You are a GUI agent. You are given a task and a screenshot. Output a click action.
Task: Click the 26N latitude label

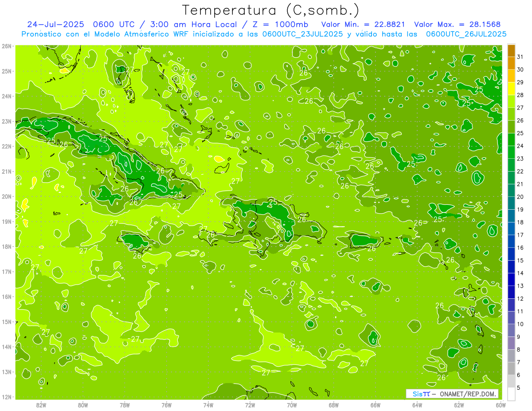click(x=7, y=46)
